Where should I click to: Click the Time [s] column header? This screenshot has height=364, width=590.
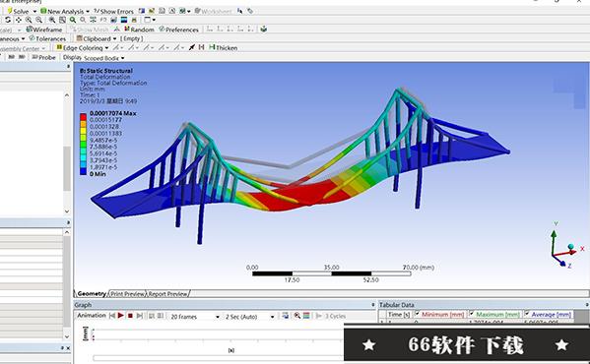[x=399, y=315]
